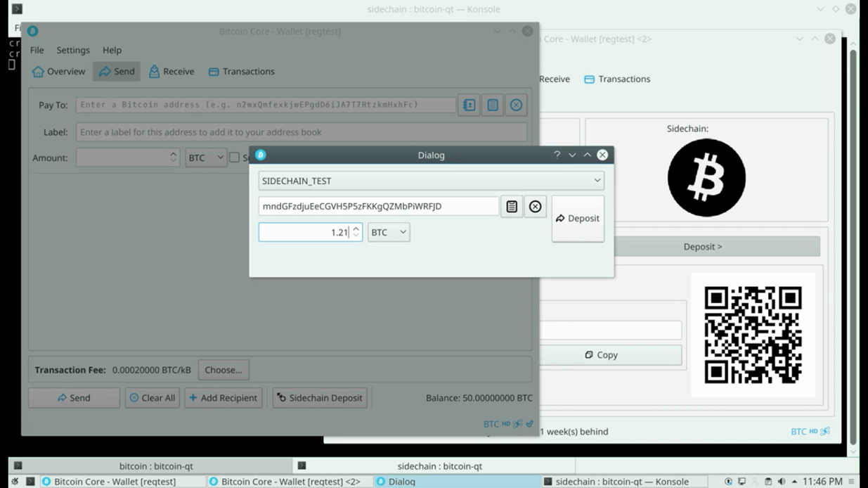Click the Amount spin box in Send form
Image resolution: width=868 pixels, height=488 pixels.
click(x=127, y=158)
